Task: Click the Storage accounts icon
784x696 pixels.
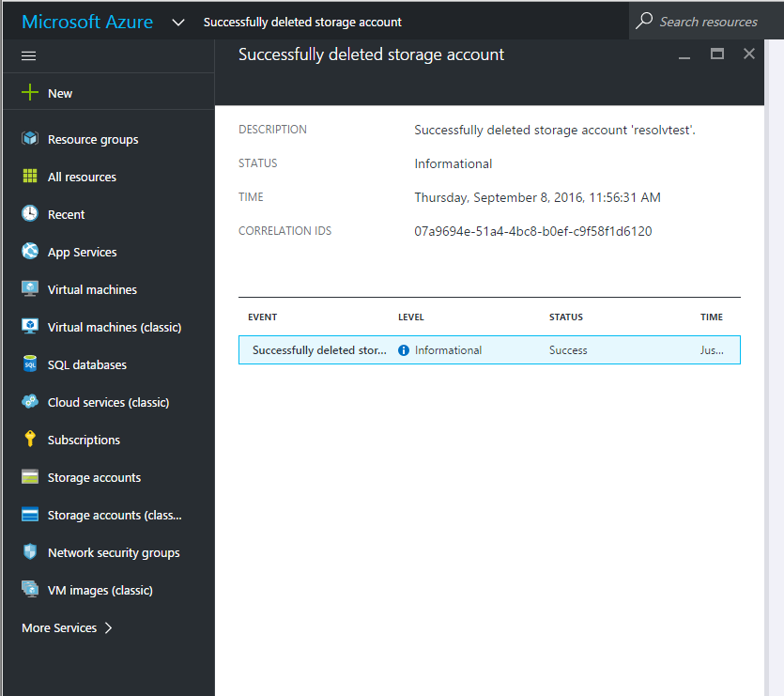Action: (x=30, y=477)
